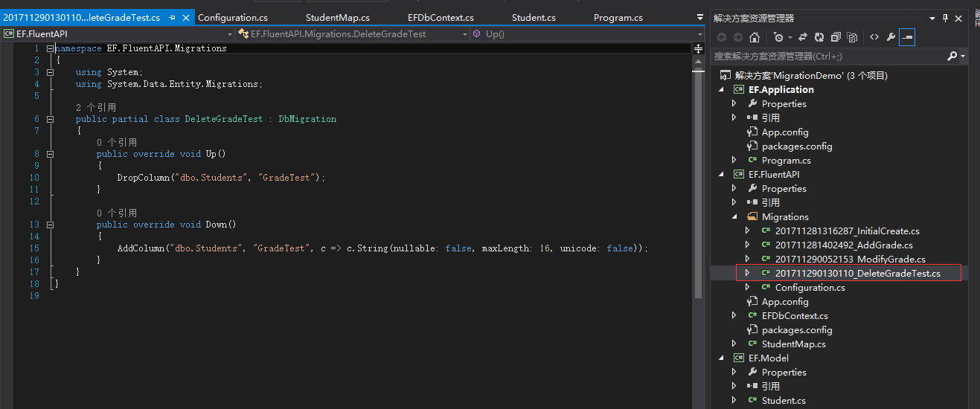Click '2 个引用' CodeLens link above class
Screen dimensions: 980x409
coord(95,107)
